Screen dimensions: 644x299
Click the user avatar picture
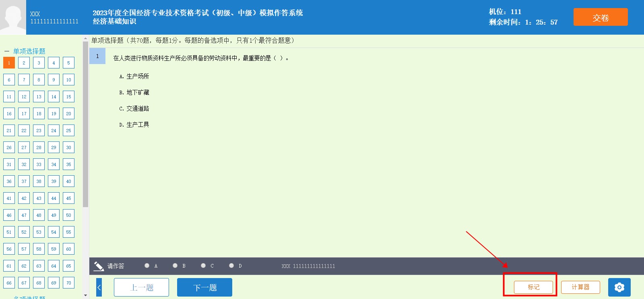click(x=13, y=17)
